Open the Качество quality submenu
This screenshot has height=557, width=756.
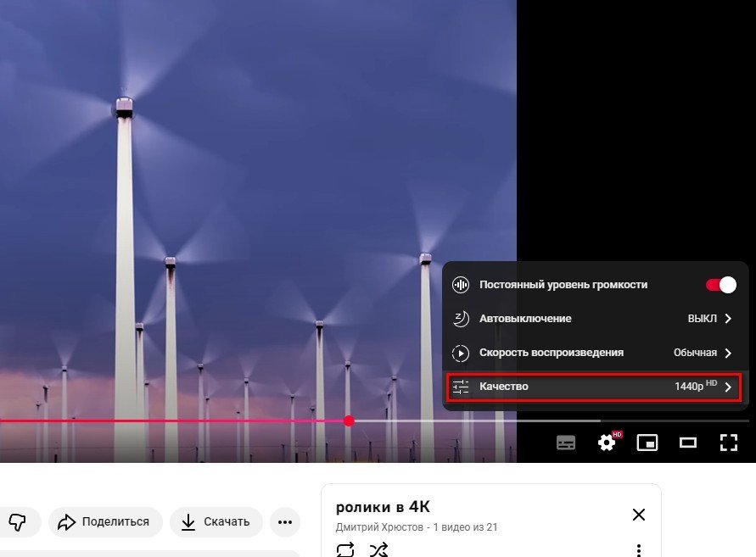pos(595,387)
